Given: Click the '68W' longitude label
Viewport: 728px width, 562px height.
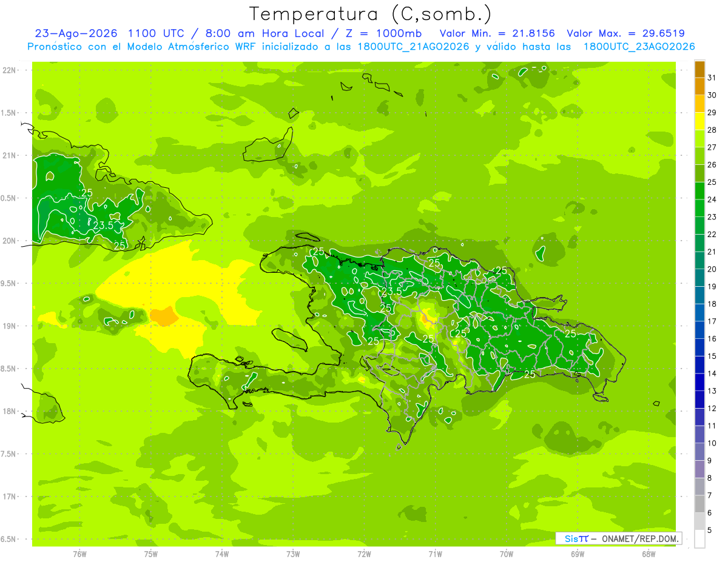Looking at the screenshot, I should [648, 554].
